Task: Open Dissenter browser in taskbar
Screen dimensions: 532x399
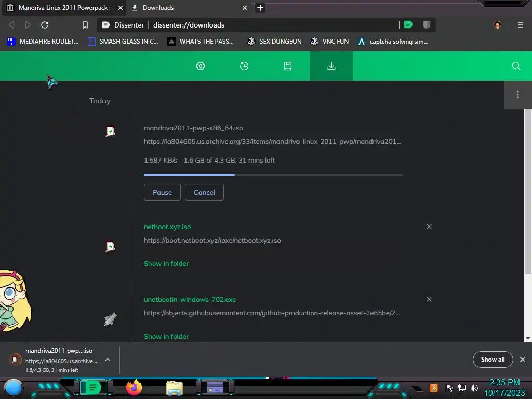Action: coord(93,388)
